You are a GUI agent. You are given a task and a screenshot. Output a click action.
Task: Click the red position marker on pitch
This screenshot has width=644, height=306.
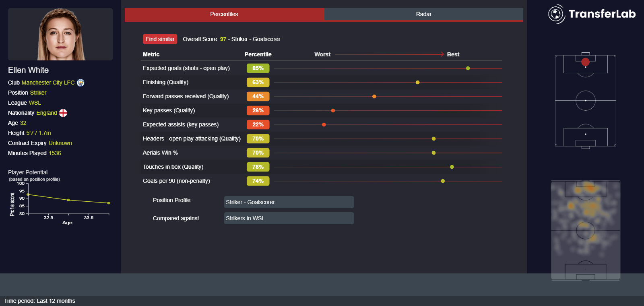[x=585, y=62]
